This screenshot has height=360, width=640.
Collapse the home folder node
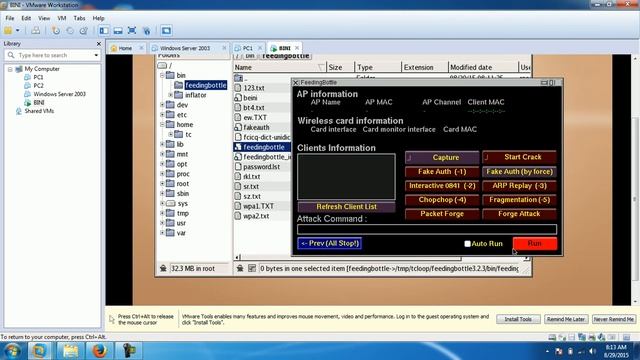coord(162,124)
